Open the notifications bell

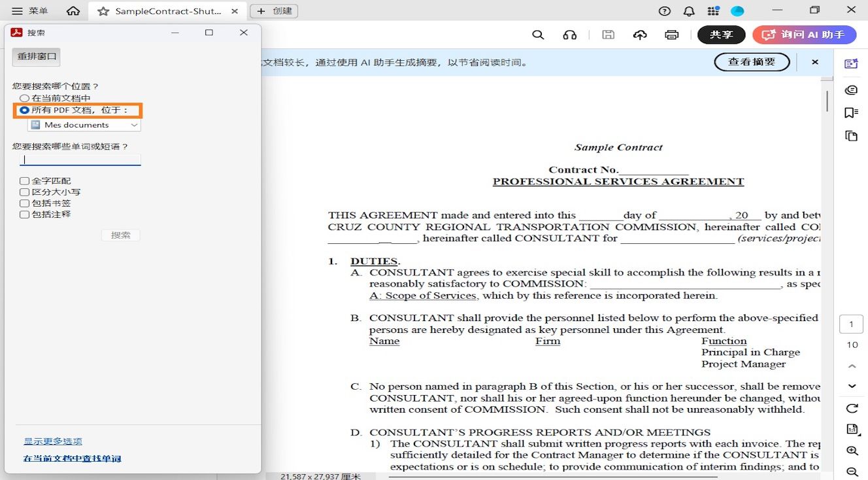tap(689, 11)
